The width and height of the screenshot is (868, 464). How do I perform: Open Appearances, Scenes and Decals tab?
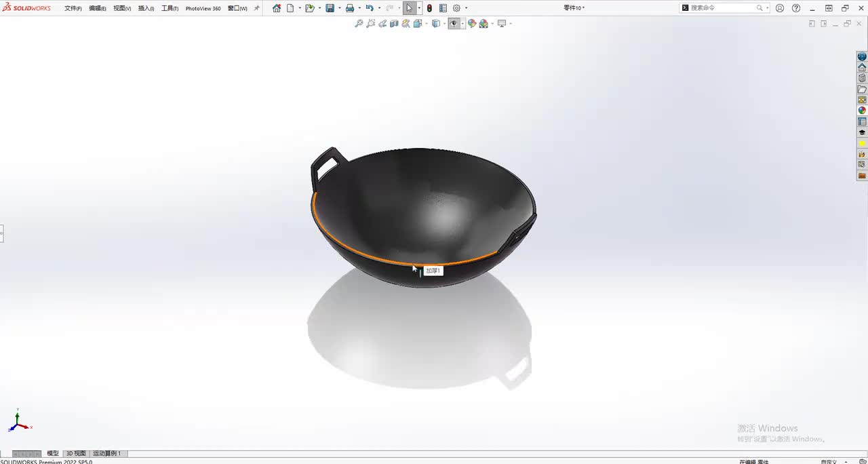862,111
